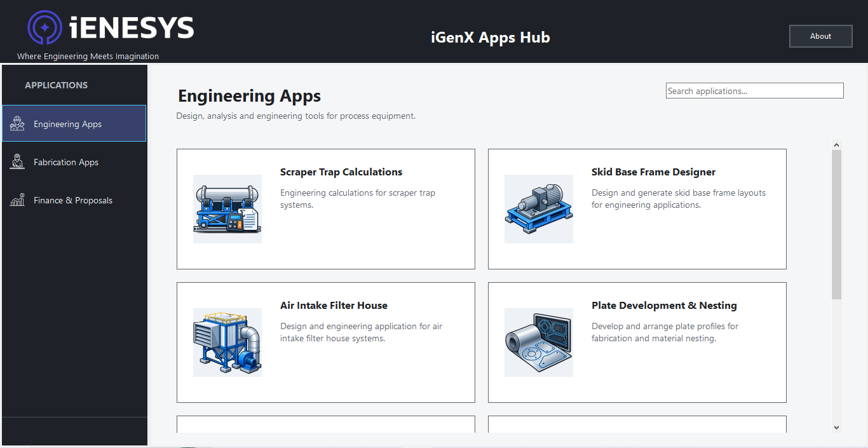This screenshot has width=868, height=448.
Task: Focus the Search applications field
Action: pos(754,91)
